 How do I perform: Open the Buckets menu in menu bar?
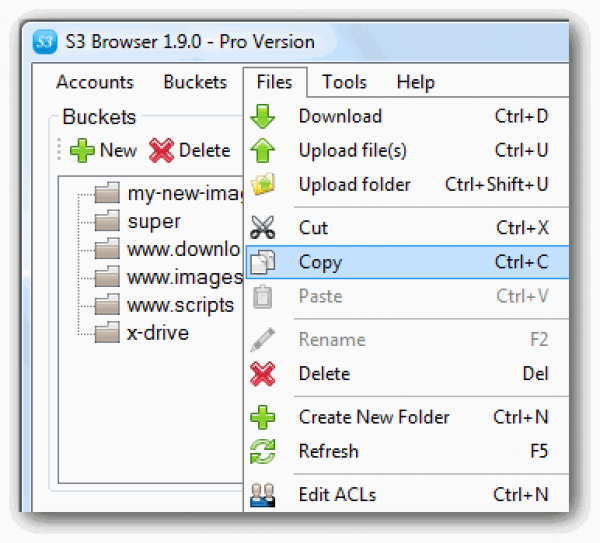pos(195,82)
